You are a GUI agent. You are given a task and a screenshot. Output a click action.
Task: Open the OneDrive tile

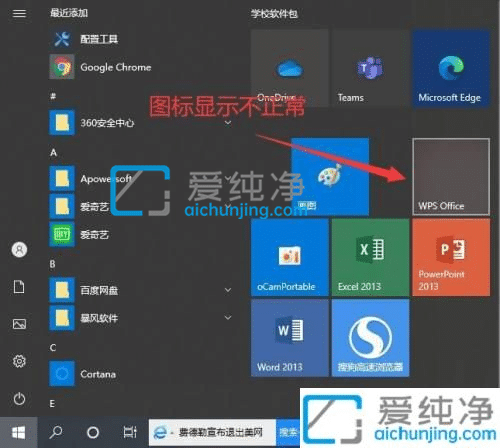tap(289, 68)
